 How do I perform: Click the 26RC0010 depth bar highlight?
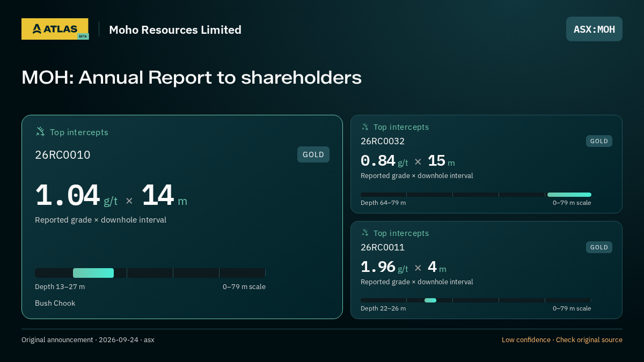pos(93,273)
